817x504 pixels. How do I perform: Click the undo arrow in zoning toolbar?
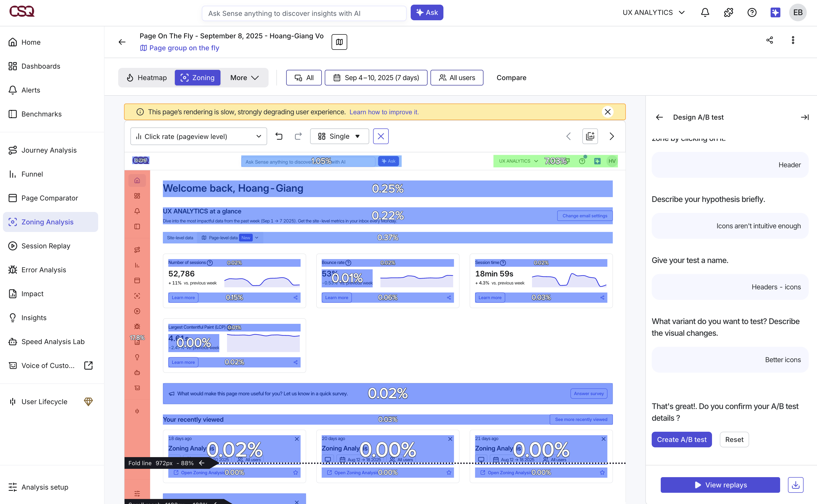pyautogui.click(x=279, y=136)
